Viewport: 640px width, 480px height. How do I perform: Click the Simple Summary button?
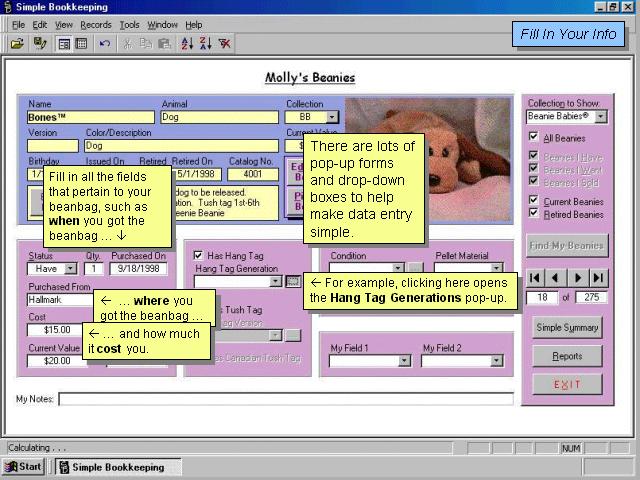(566, 328)
